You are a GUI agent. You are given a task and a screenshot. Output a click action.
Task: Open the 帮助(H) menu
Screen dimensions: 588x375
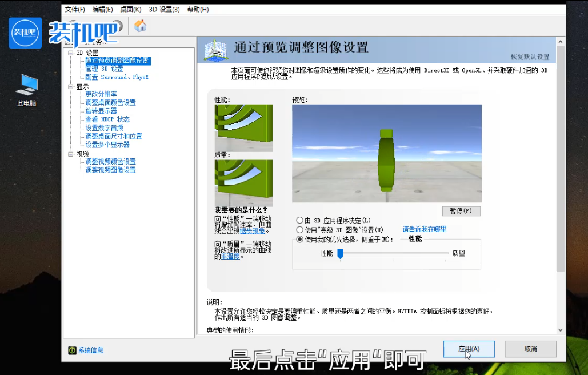click(197, 9)
